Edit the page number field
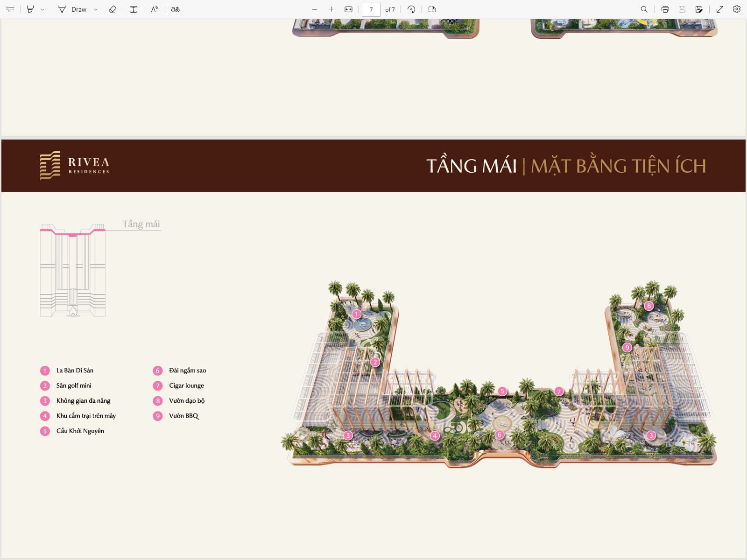This screenshot has height=560, width=747. pos(371,9)
